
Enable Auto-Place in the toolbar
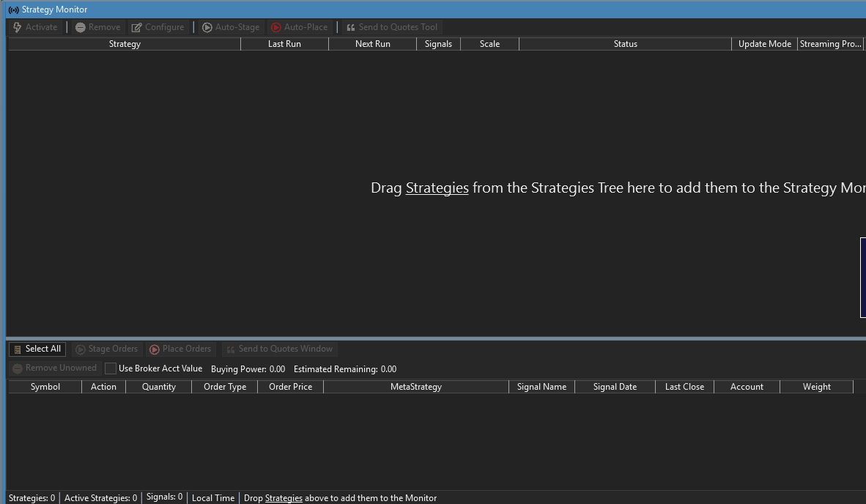(299, 27)
